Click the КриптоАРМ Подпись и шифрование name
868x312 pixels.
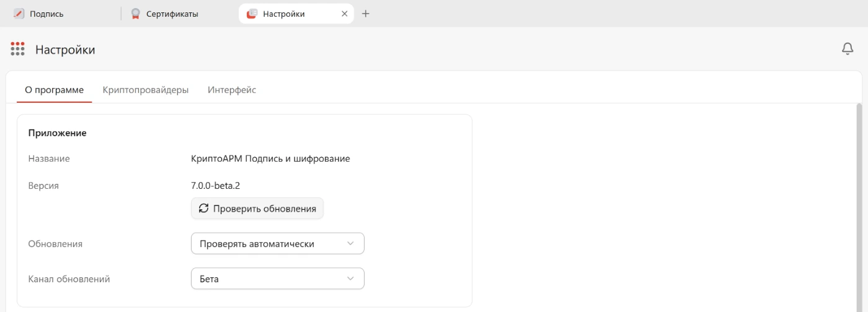coord(270,158)
